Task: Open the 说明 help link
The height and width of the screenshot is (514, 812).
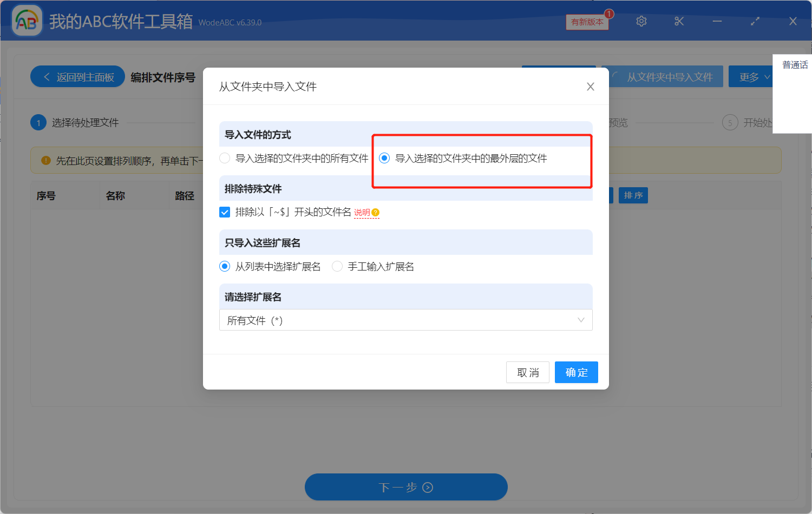Action: pos(362,213)
